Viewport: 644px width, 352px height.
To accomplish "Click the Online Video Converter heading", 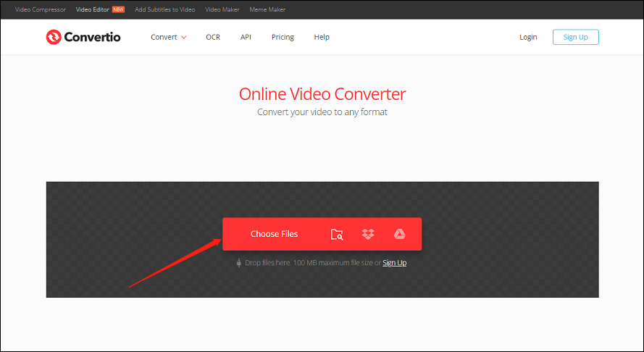I will point(322,94).
